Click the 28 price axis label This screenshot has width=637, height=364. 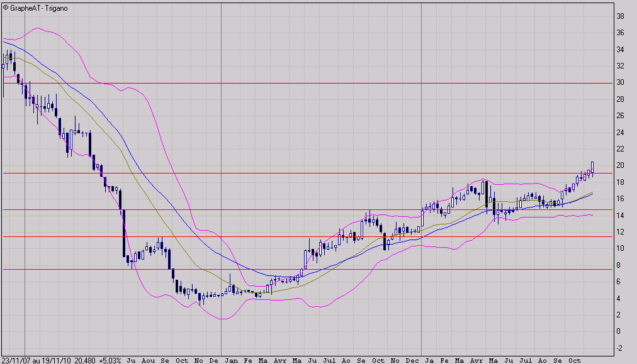pyautogui.click(x=621, y=99)
